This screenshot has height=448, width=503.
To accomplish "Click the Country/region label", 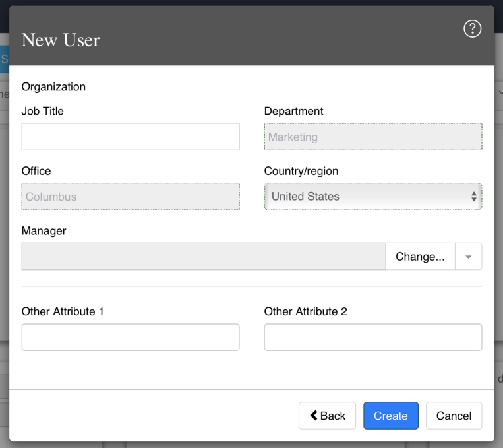I will click(x=301, y=171).
